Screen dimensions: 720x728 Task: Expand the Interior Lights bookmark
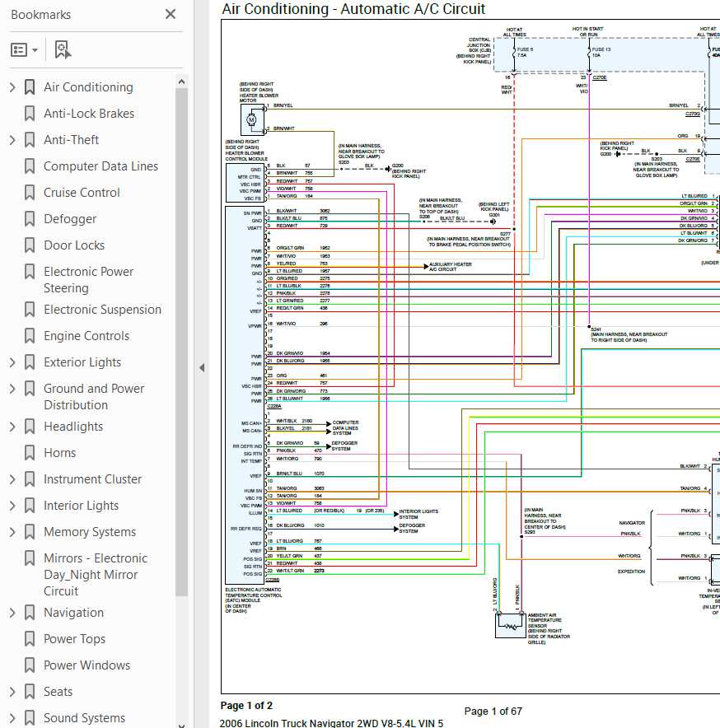pos(12,506)
